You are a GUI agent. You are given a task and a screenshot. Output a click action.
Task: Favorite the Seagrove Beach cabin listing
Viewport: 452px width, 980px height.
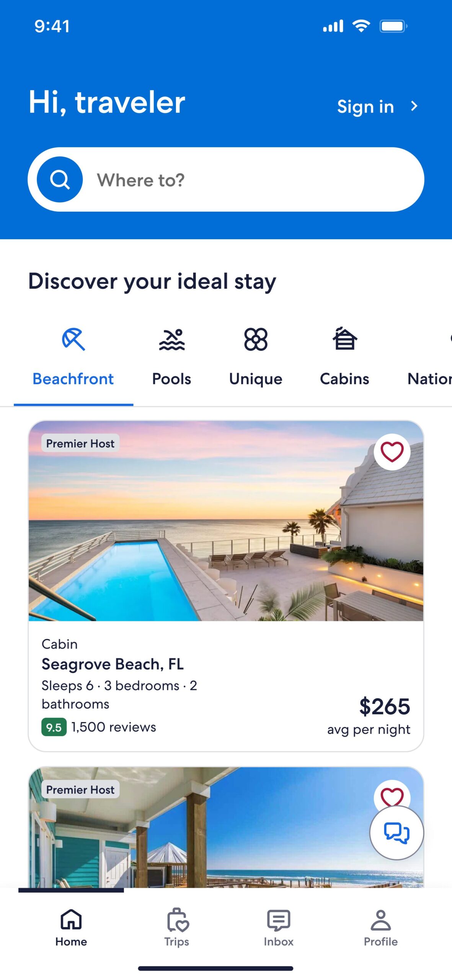[x=392, y=452]
